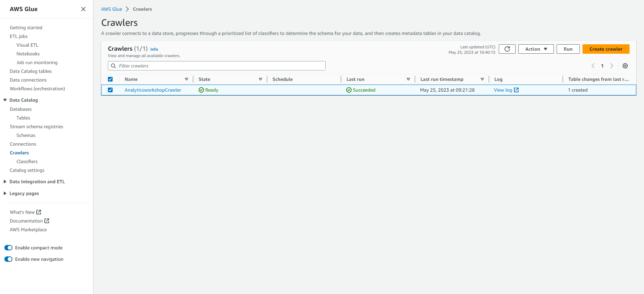Open crawler table preferences gear
The width and height of the screenshot is (644, 294).
(x=625, y=66)
